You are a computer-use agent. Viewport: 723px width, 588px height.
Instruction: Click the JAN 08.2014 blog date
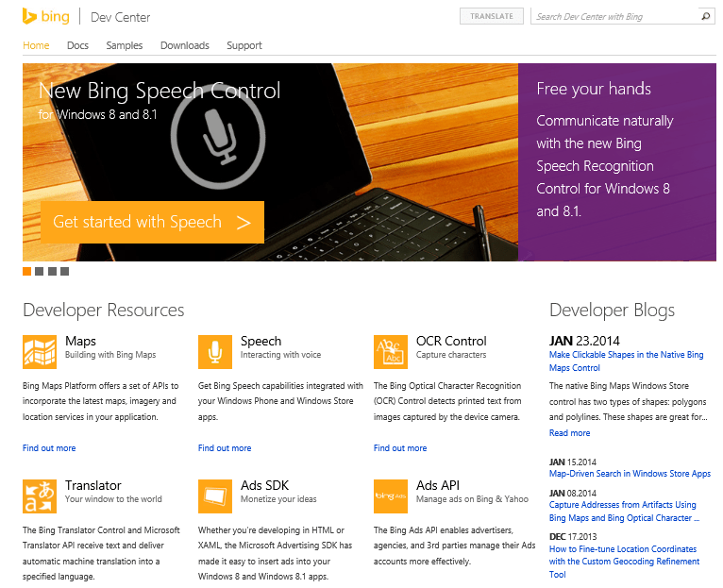click(x=573, y=493)
